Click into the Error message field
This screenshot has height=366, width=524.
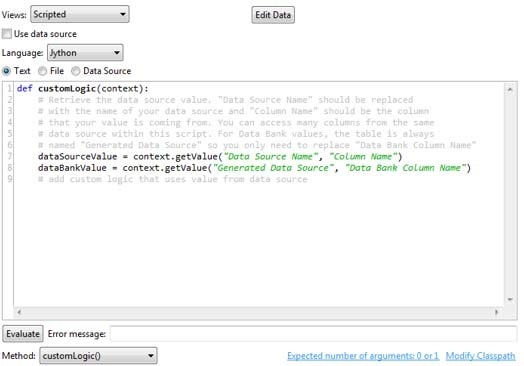[x=313, y=334]
